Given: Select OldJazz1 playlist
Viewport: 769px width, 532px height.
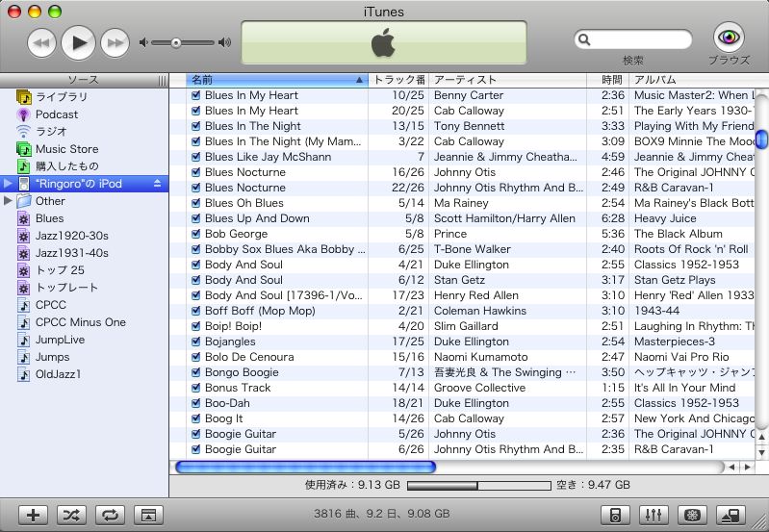Looking at the screenshot, I should pyautogui.click(x=85, y=374).
